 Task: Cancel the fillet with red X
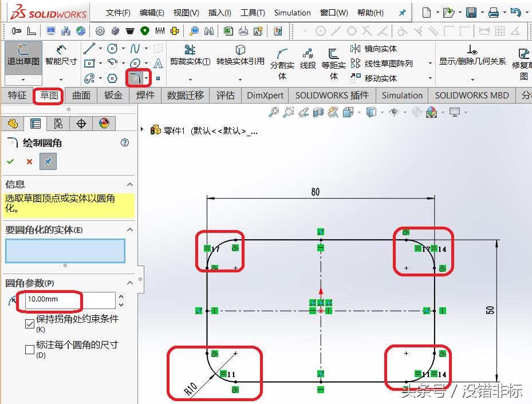[x=29, y=162]
